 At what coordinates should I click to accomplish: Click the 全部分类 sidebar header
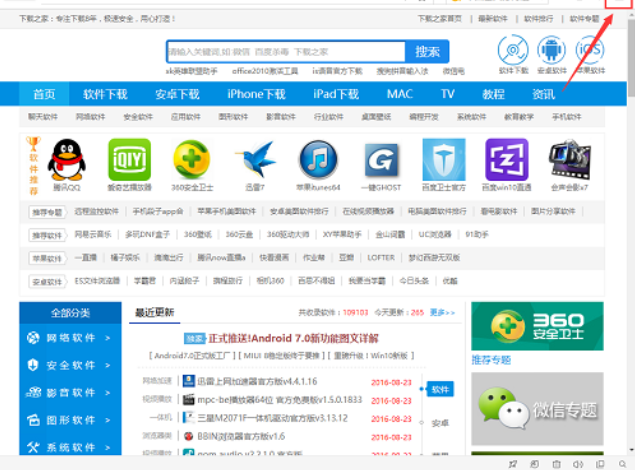coord(70,313)
